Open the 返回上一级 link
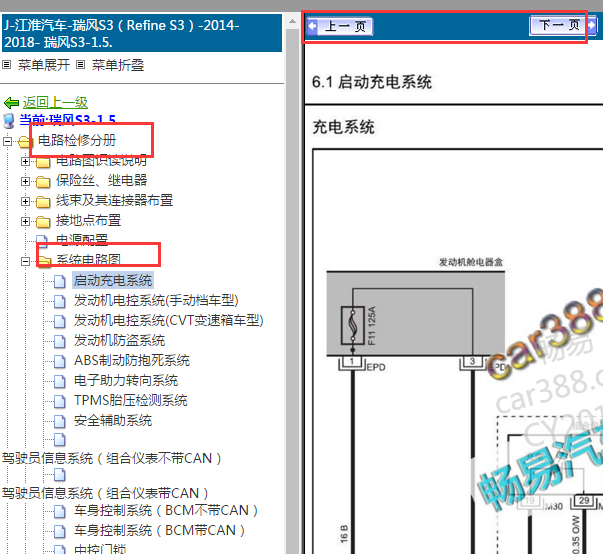 point(55,102)
